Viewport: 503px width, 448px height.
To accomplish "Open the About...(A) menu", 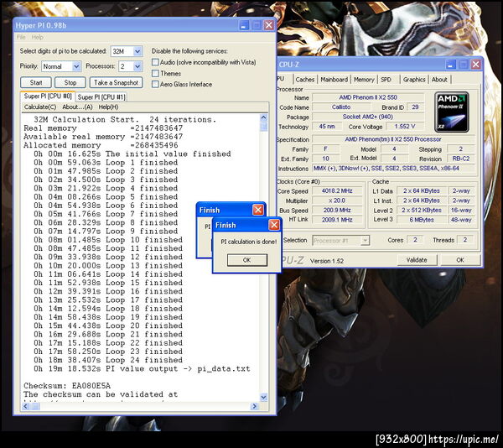I will point(77,107).
